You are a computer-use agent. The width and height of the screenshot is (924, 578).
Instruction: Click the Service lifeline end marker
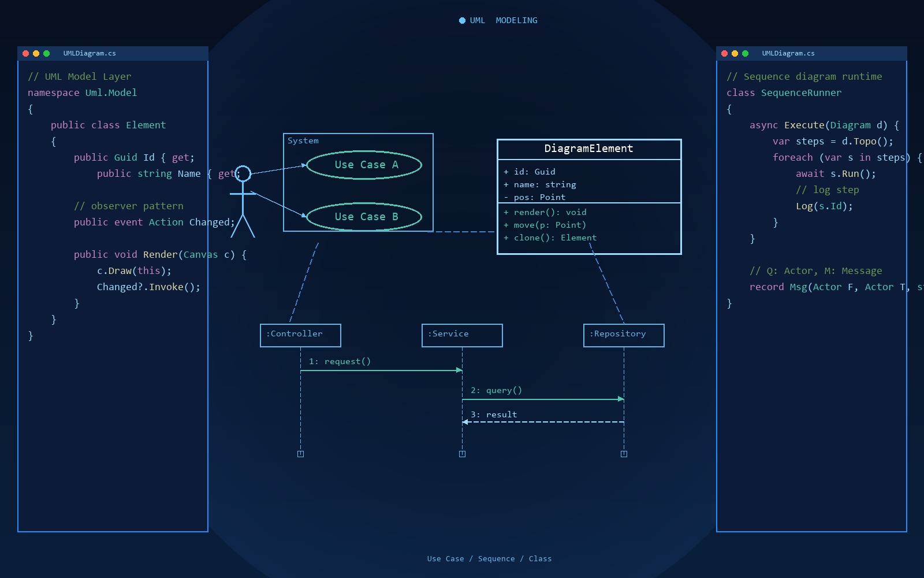point(462,454)
